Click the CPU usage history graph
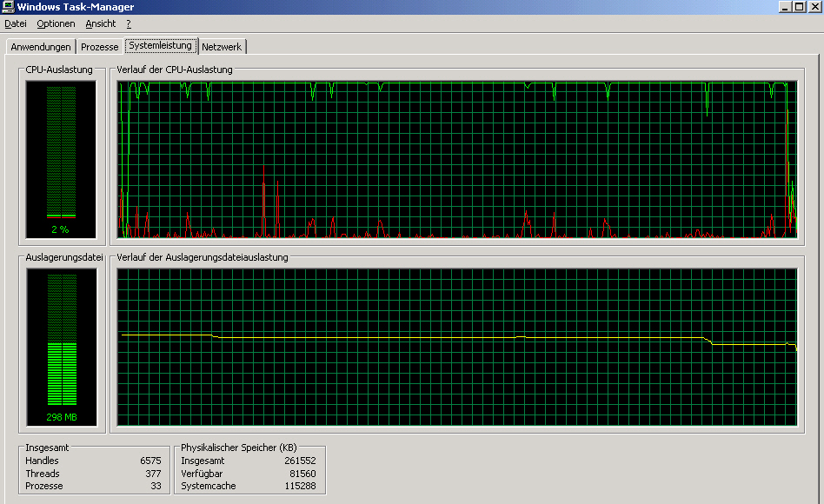Viewport: 824px width, 504px height. click(456, 159)
